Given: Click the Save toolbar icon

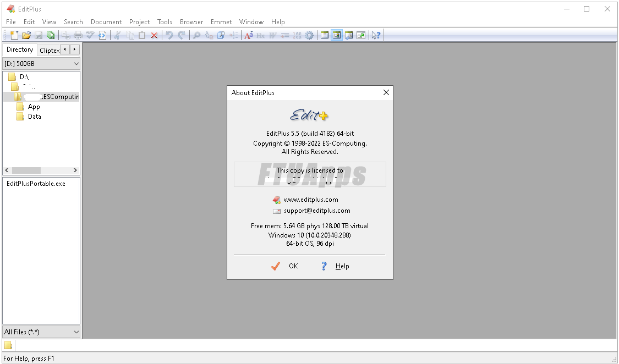Looking at the screenshot, I should tap(39, 35).
